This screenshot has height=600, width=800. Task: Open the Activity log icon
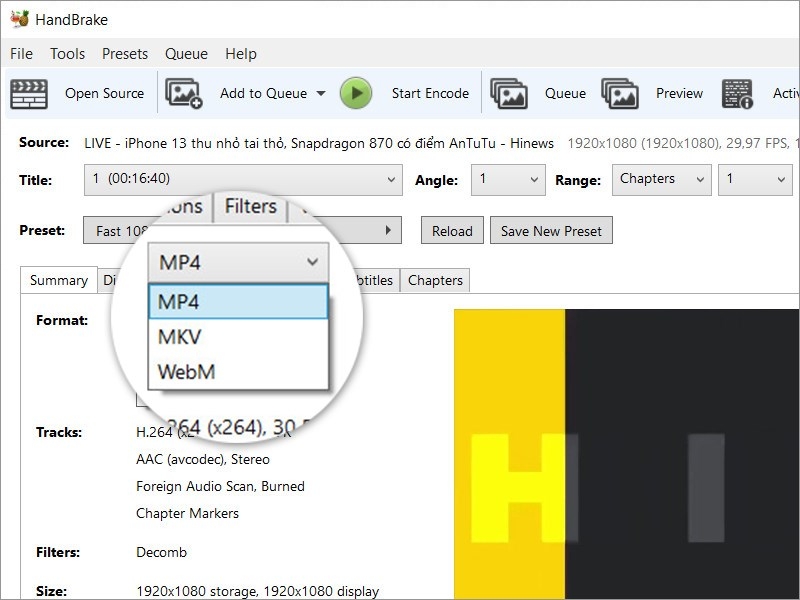737,93
